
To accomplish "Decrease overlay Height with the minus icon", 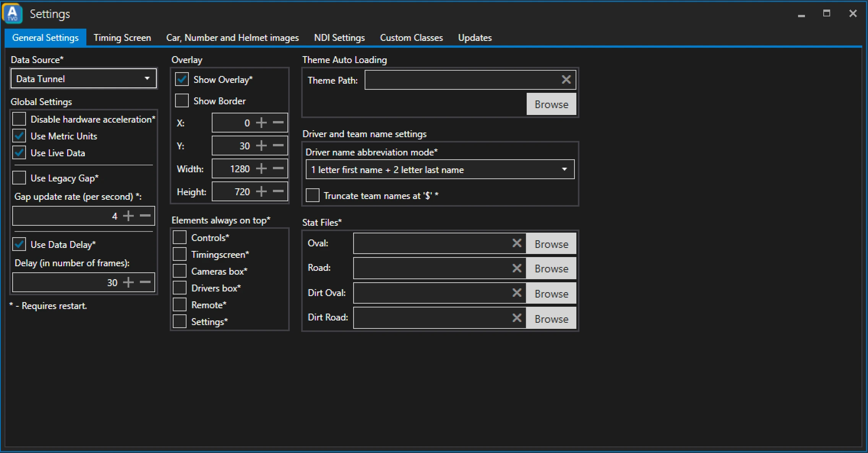I will tap(278, 192).
